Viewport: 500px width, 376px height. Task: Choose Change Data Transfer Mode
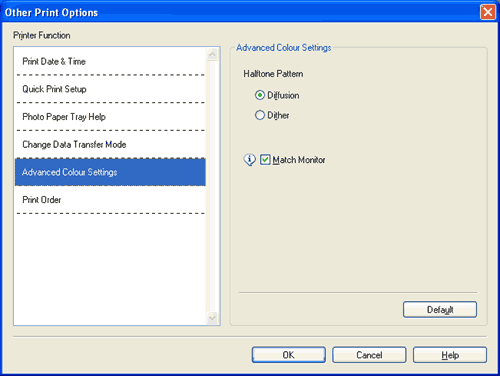110,144
